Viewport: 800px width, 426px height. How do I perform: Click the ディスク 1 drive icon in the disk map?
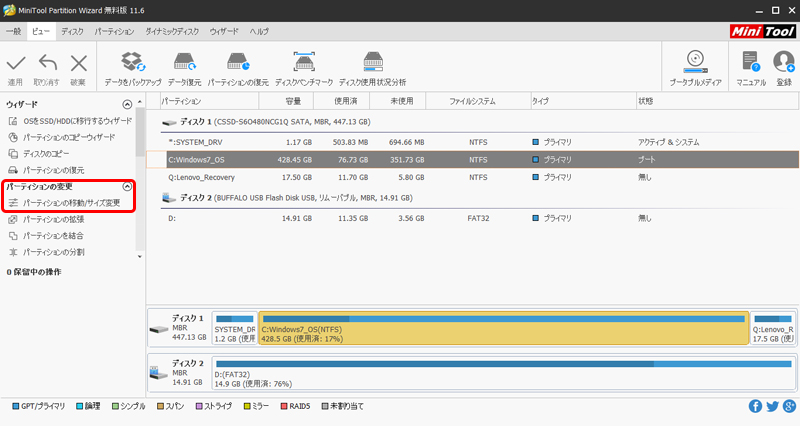[159, 330]
